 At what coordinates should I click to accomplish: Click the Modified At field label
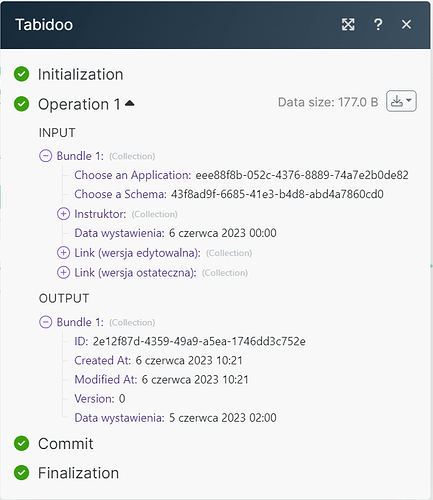pos(106,379)
